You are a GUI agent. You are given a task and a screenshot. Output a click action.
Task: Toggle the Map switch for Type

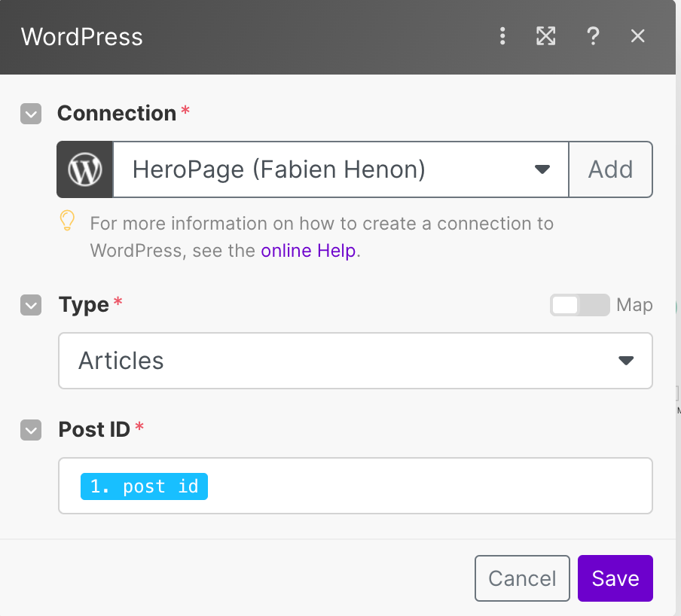tap(580, 305)
